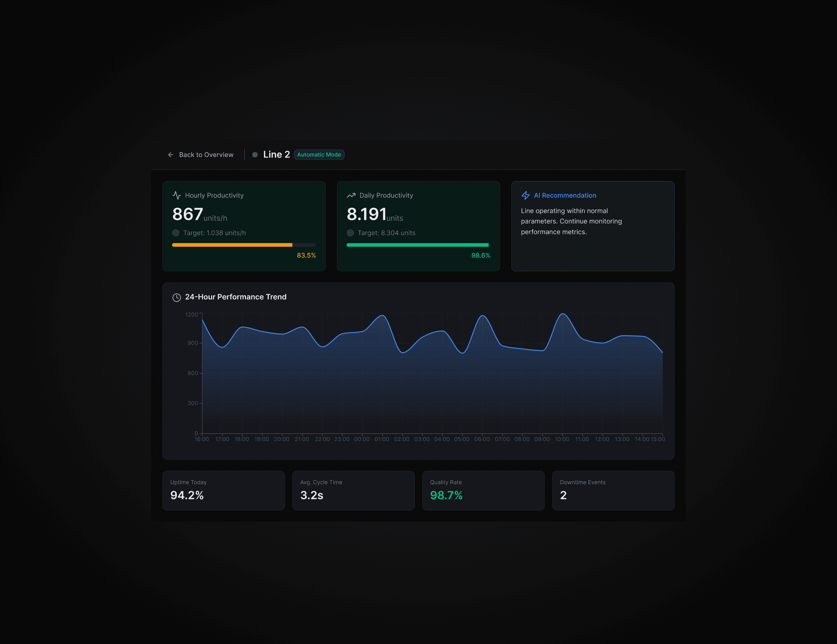
Task: Click the 10:00 peak on trend chart
Action: 563,314
